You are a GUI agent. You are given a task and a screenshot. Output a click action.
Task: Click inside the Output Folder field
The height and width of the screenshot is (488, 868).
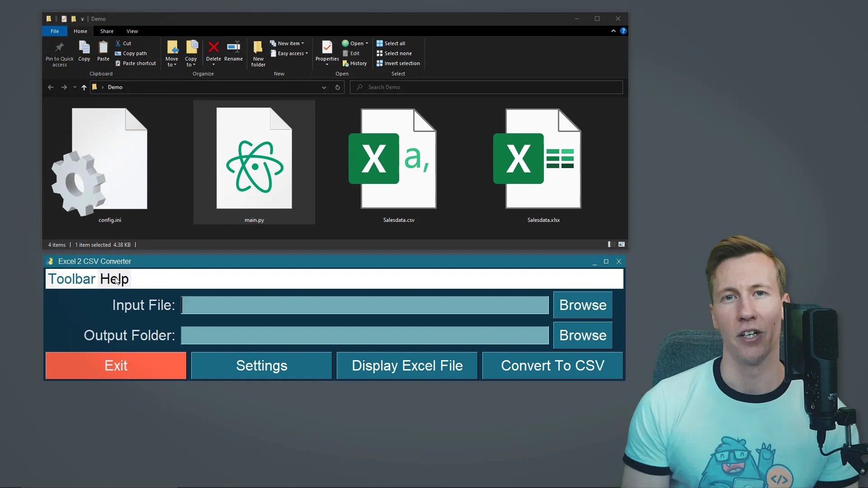tap(365, 335)
